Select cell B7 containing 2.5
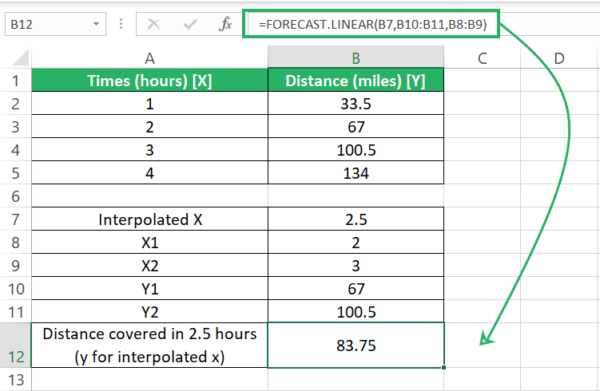The width and height of the screenshot is (600, 391). 356,219
